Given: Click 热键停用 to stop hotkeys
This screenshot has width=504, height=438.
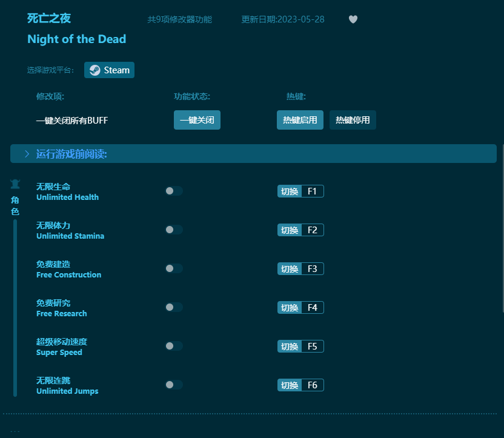Looking at the screenshot, I should pos(353,119).
